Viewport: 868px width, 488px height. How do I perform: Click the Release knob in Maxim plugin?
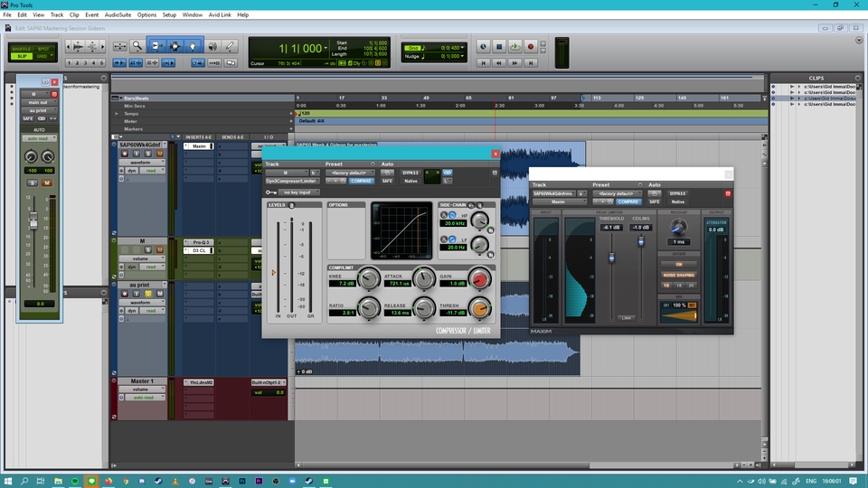(x=678, y=227)
